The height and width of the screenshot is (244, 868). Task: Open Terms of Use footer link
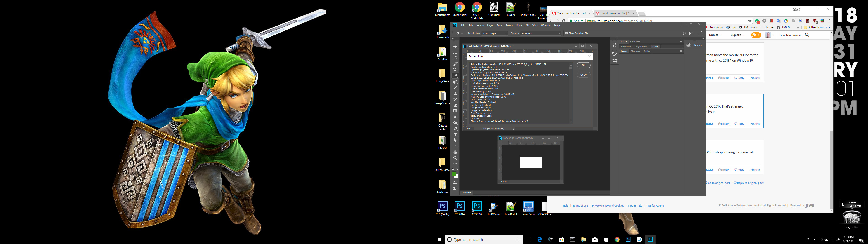point(580,206)
